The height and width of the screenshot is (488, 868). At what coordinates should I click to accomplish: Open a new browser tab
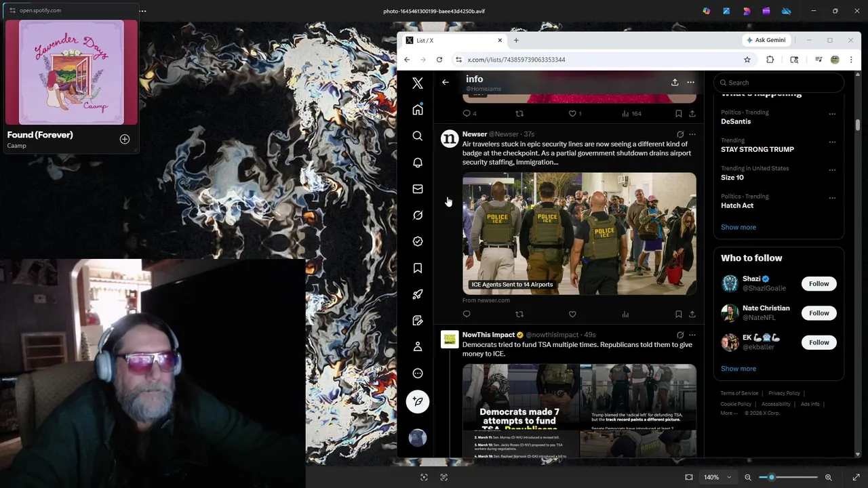[516, 40]
